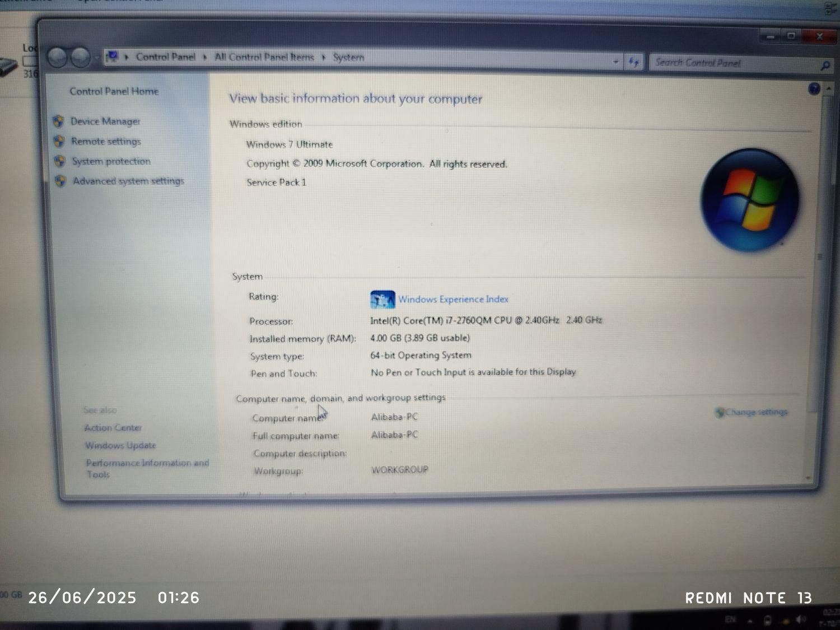Click the Back navigation arrow button
The height and width of the screenshot is (630, 840).
58,57
